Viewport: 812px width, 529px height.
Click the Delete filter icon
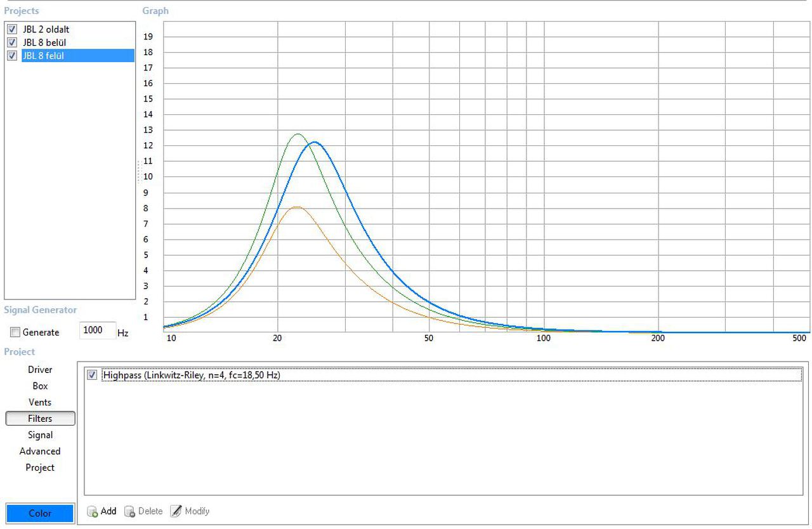click(129, 511)
